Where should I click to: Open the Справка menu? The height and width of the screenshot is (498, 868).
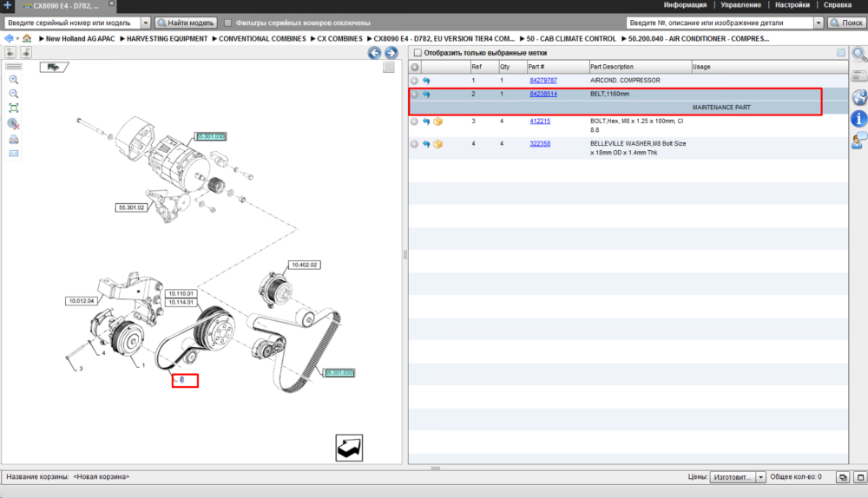[x=837, y=5]
